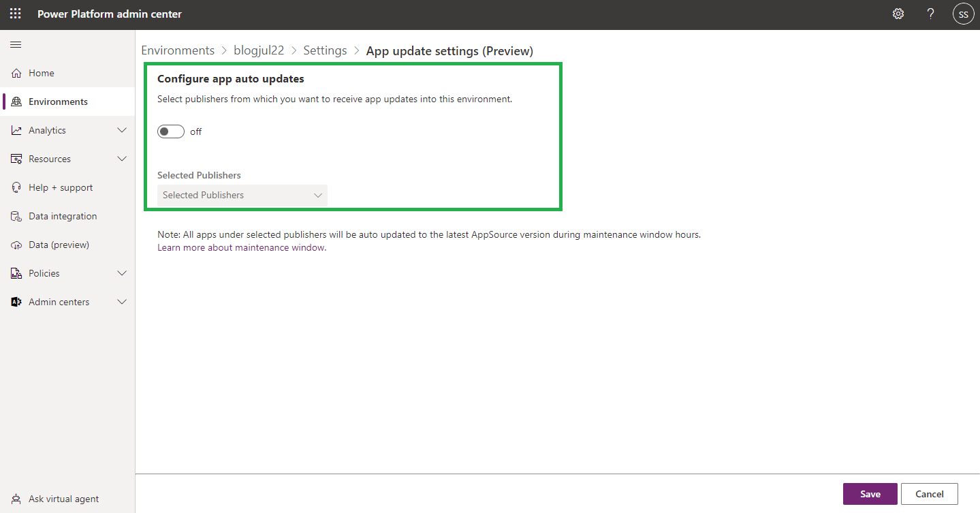Image resolution: width=980 pixels, height=513 pixels.
Task: Click the Environments breadcrumb link
Action: (178, 50)
